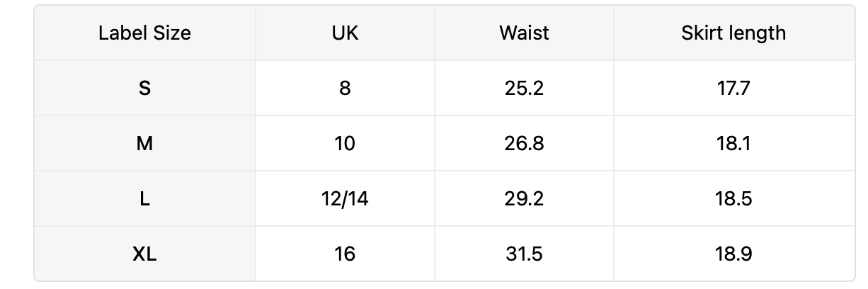The image size is (868, 289).
Task: Select the waist value 31.5
Action: (524, 254)
